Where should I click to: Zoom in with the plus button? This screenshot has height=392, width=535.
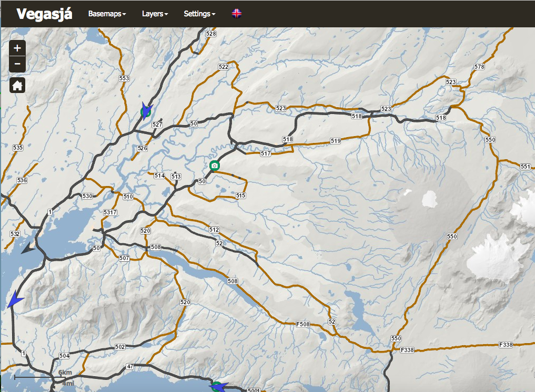click(17, 48)
